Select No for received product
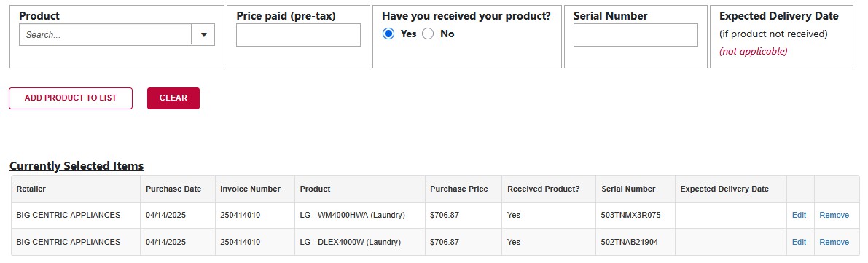868x263 pixels. pos(428,34)
